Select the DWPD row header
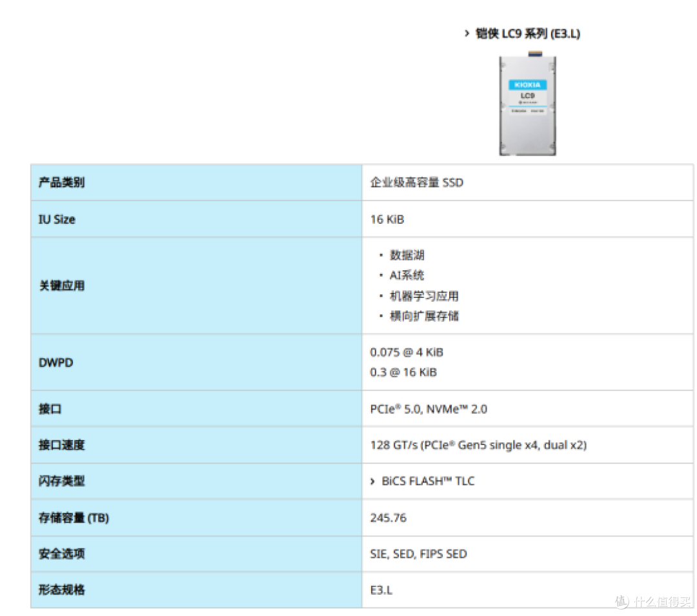Image resolution: width=697 pixels, height=616 pixels. click(x=196, y=363)
